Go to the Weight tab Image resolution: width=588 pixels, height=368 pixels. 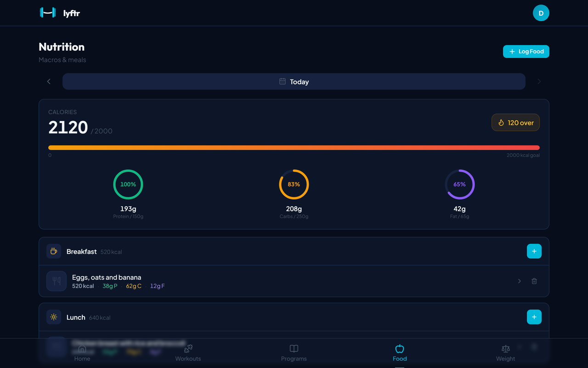[506, 353]
